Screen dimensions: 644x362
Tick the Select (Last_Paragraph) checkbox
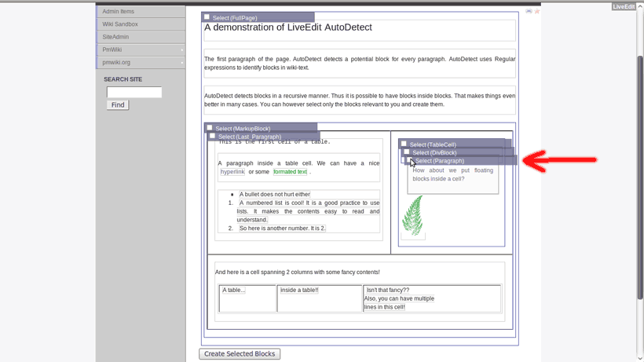click(x=212, y=136)
